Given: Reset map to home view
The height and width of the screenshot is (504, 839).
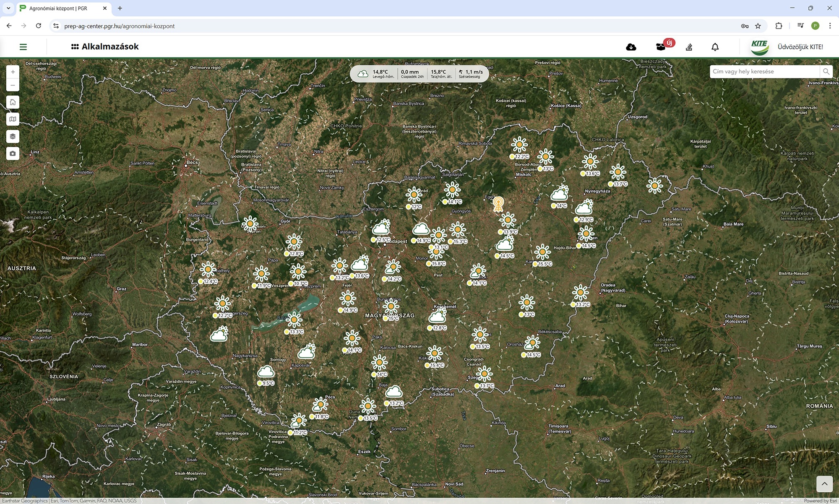Looking at the screenshot, I should click(x=13, y=102).
